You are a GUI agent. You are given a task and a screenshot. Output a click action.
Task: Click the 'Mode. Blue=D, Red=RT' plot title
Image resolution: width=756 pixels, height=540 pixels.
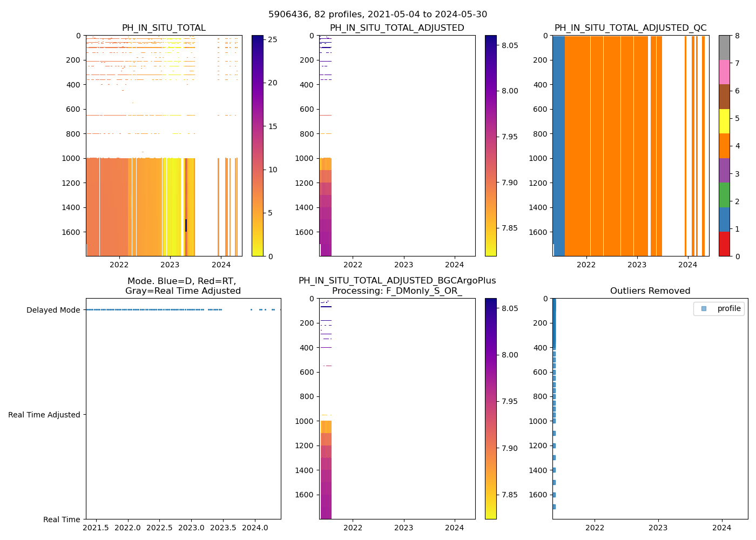point(183,286)
